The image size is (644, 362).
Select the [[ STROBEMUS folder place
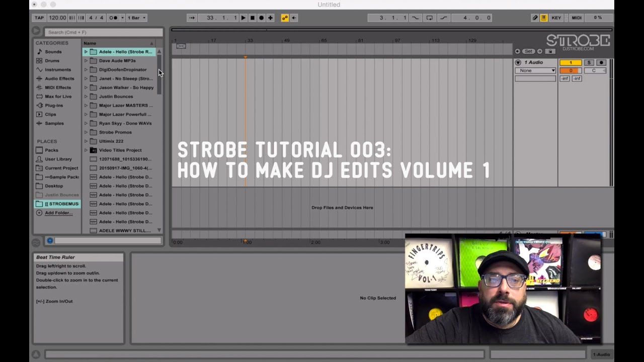tap(57, 204)
